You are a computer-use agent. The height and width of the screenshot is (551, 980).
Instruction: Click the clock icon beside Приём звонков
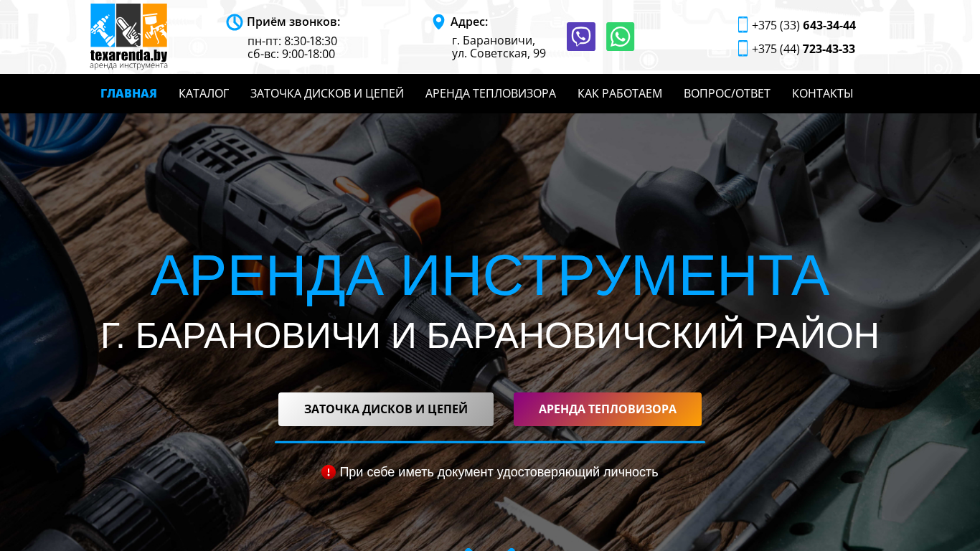pos(235,22)
